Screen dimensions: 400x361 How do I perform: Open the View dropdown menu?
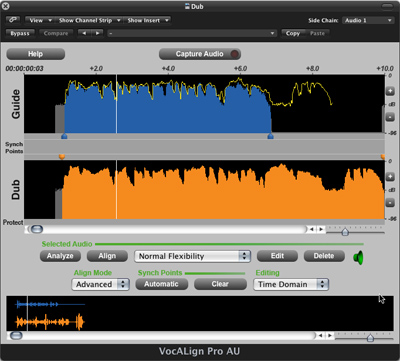pyautogui.click(x=39, y=20)
